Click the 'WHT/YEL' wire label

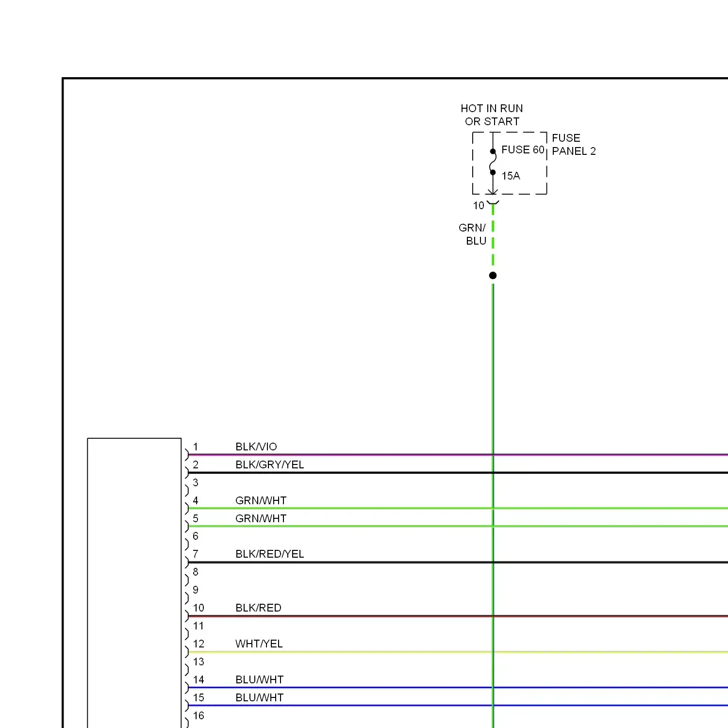pos(259,644)
